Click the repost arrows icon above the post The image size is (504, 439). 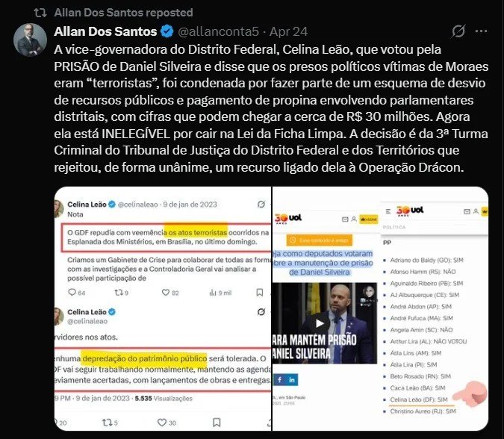click(x=40, y=13)
